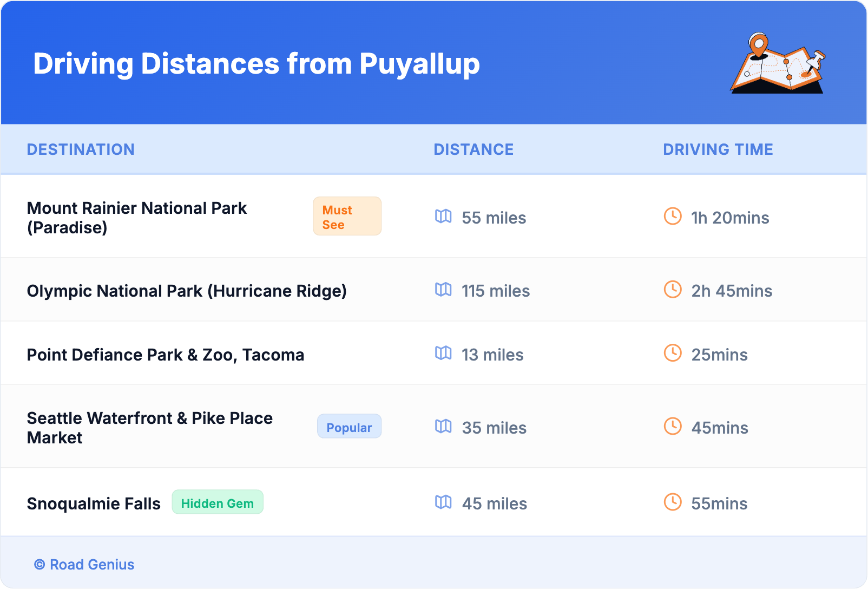Screen dimensions: 868x589
Task: Click the map illustration in header
Action: 778,64
